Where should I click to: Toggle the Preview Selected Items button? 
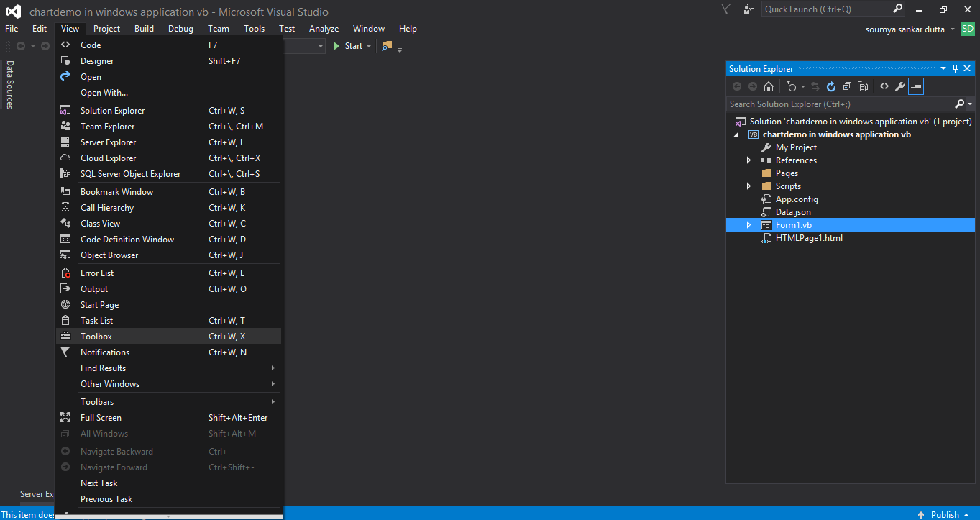(915, 86)
